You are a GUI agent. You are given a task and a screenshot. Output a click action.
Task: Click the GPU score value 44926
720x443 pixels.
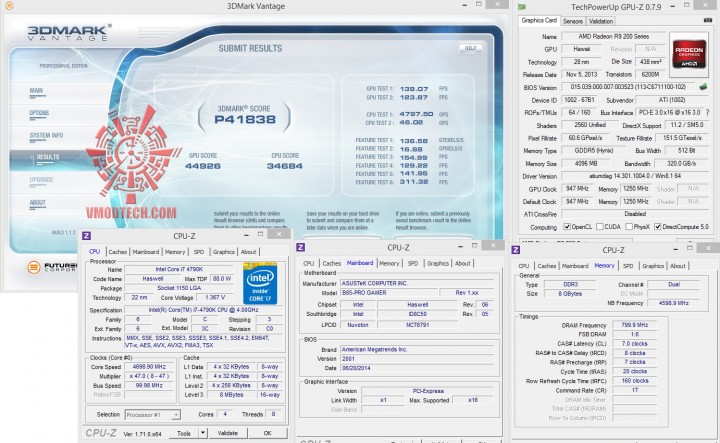click(203, 166)
